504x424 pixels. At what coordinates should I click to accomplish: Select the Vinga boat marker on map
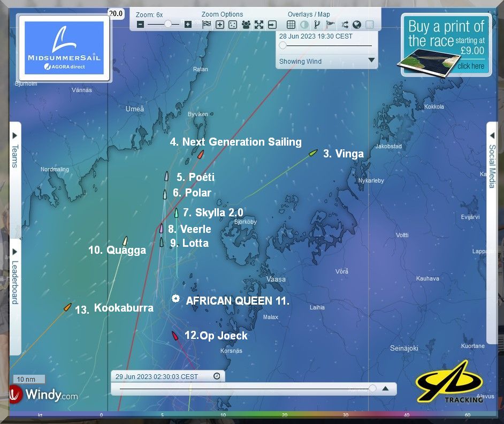[x=314, y=153]
